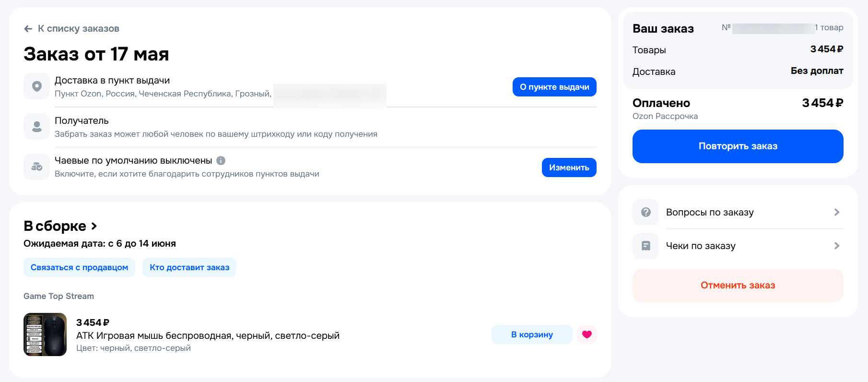Open the chevron next to 'Вопросы по заказу'
Viewport: 868px width, 382px height.
click(837, 212)
